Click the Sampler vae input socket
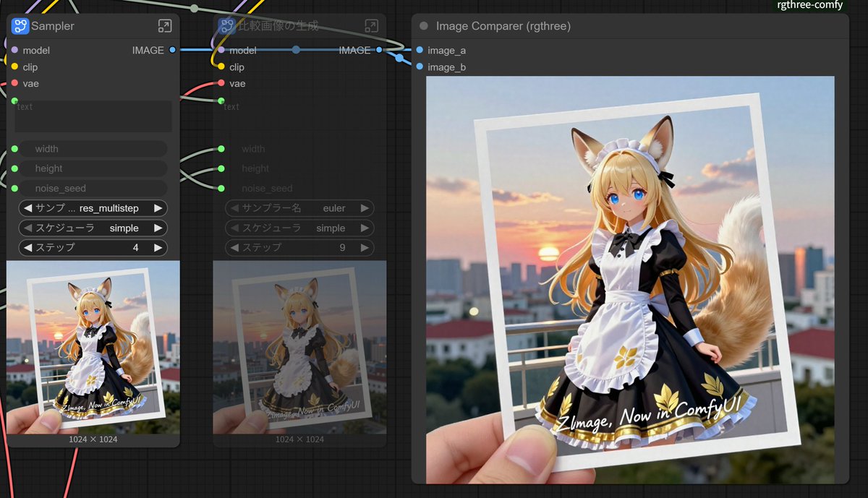Viewport: 868px width, 498px height. pos(14,84)
